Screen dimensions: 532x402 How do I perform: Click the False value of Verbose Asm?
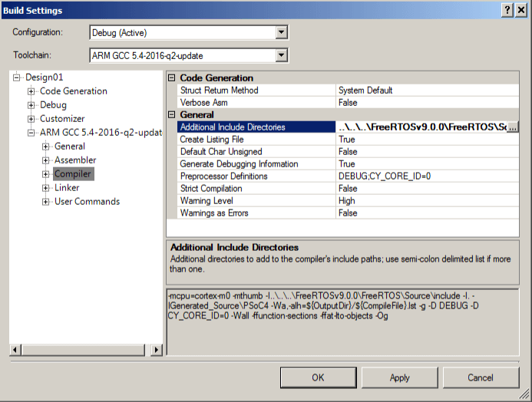click(x=427, y=103)
